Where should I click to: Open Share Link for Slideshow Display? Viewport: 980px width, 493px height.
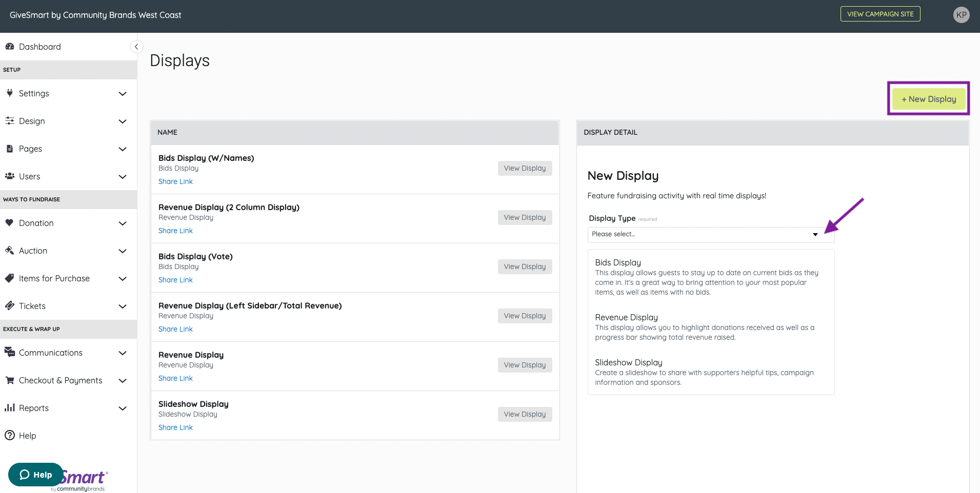(175, 427)
